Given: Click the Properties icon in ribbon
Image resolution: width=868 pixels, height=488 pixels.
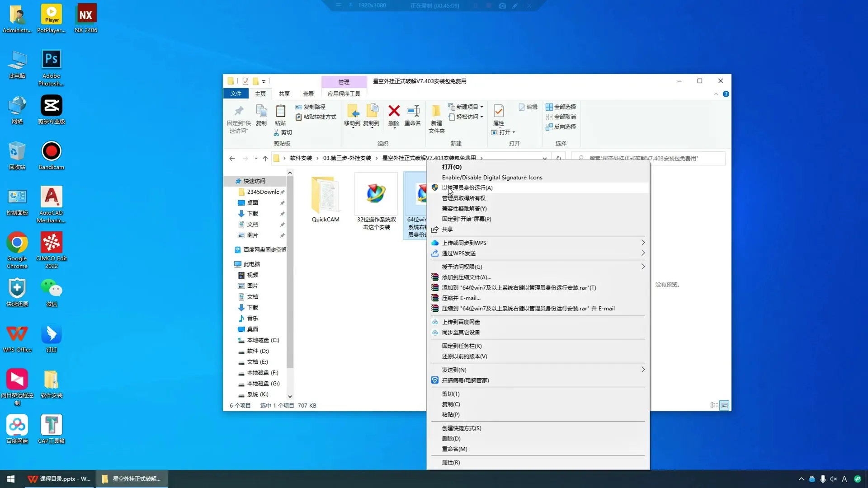Looking at the screenshot, I should point(499,111).
